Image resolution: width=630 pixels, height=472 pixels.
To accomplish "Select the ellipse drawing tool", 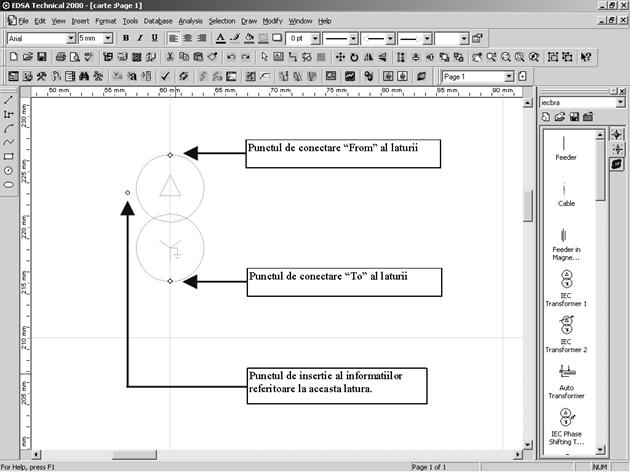I will coord(9,185).
